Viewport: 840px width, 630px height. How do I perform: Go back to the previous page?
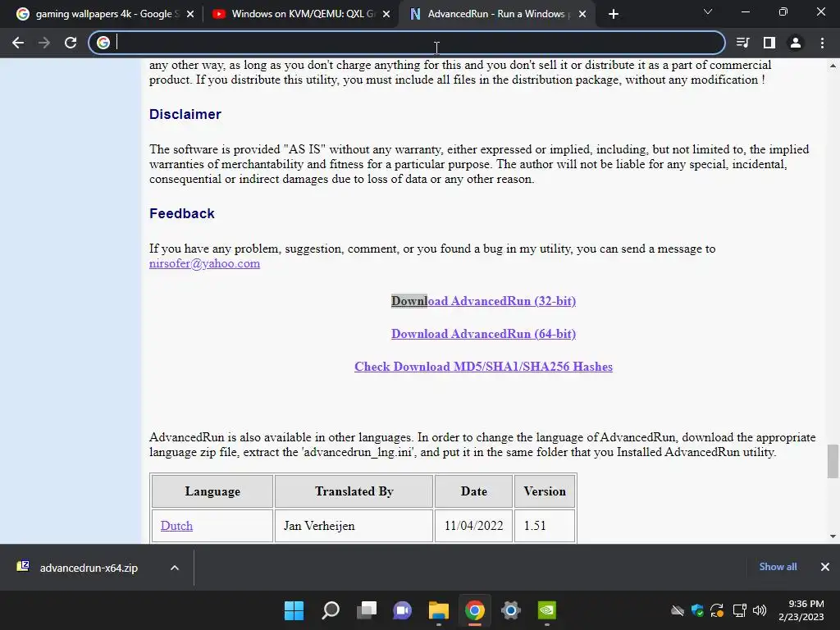pos(18,43)
